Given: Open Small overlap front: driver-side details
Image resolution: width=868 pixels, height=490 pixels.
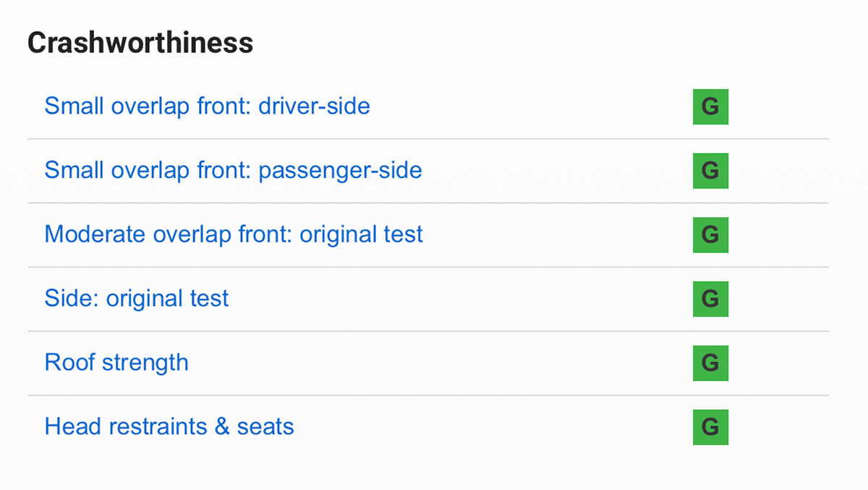Looking at the screenshot, I should click(207, 106).
